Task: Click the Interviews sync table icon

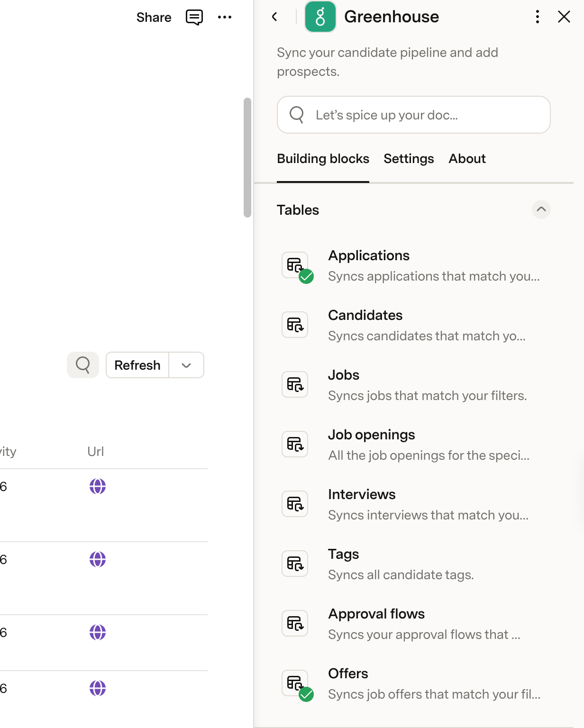Action: pos(295,504)
